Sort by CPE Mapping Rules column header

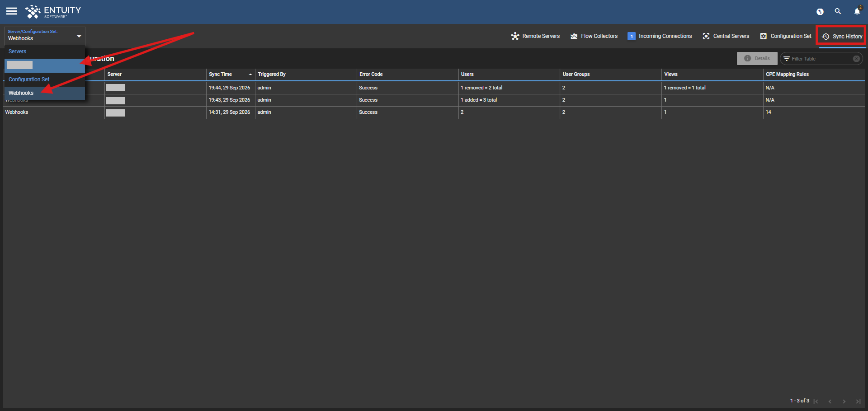814,74
